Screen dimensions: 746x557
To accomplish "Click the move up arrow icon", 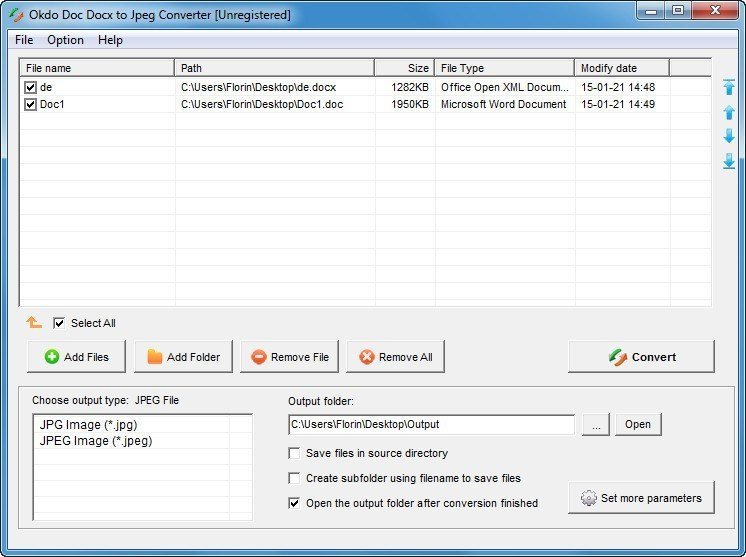I will 728,112.
